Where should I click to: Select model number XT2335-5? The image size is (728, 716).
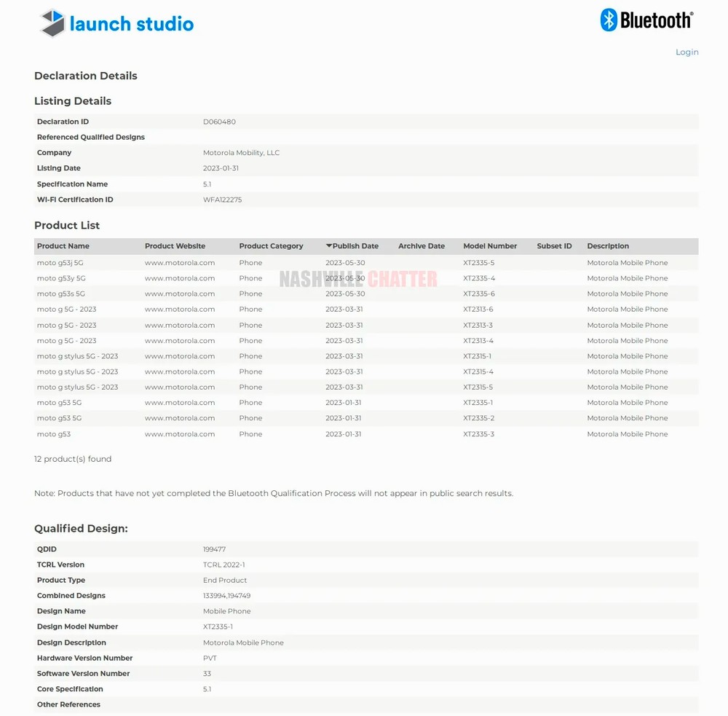479,263
